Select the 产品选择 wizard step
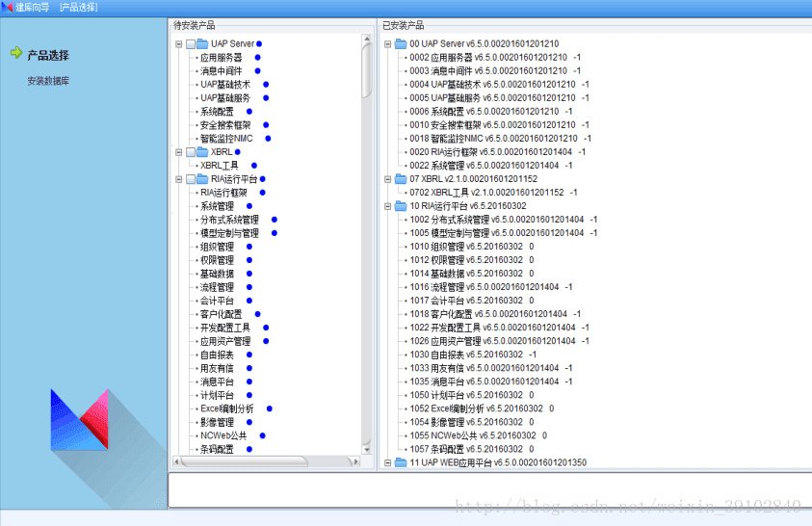This screenshot has height=526, width=812. pos(48,56)
